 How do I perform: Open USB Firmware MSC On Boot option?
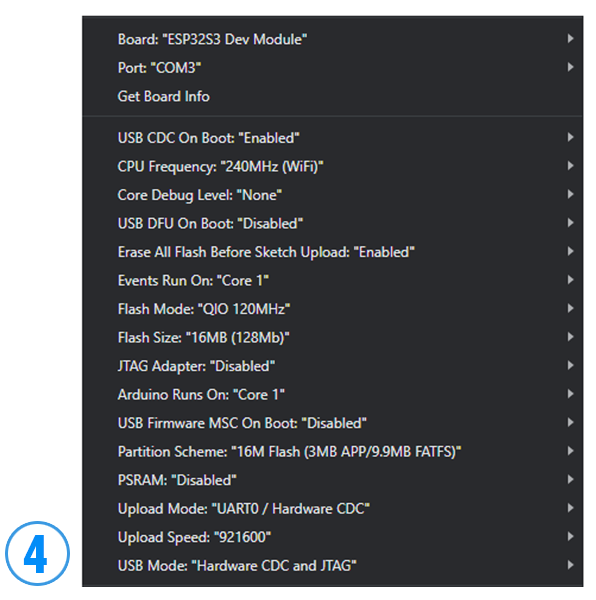pos(332,423)
